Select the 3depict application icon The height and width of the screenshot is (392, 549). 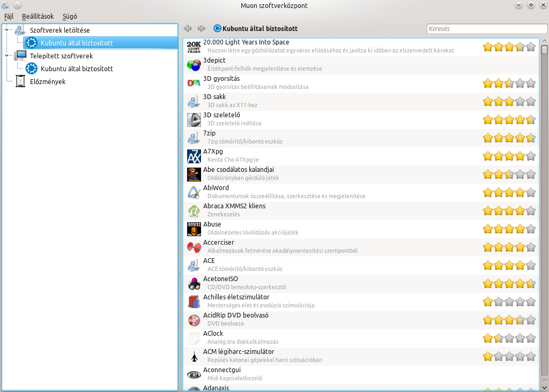(194, 65)
